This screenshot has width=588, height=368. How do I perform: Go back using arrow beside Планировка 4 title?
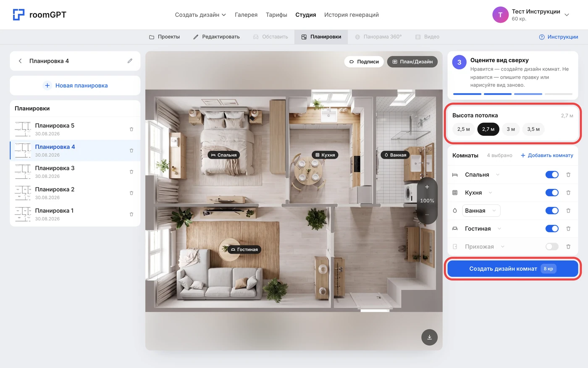(20, 61)
